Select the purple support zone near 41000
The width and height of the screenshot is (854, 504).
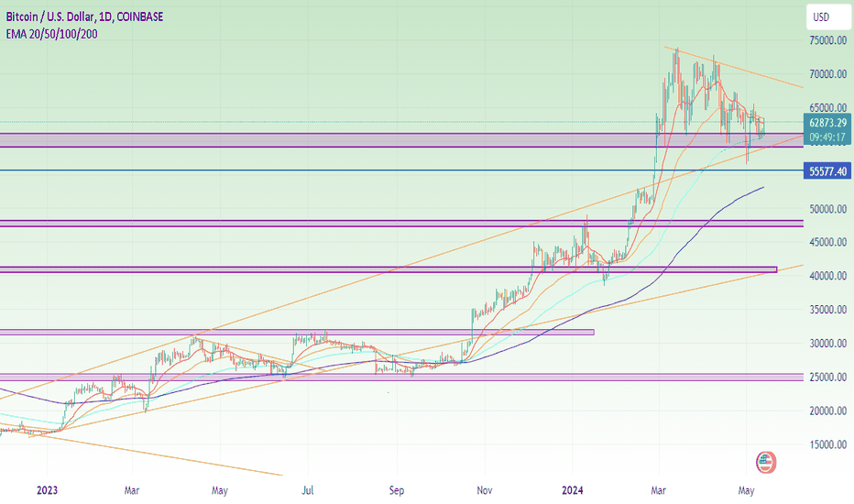tap(389, 269)
